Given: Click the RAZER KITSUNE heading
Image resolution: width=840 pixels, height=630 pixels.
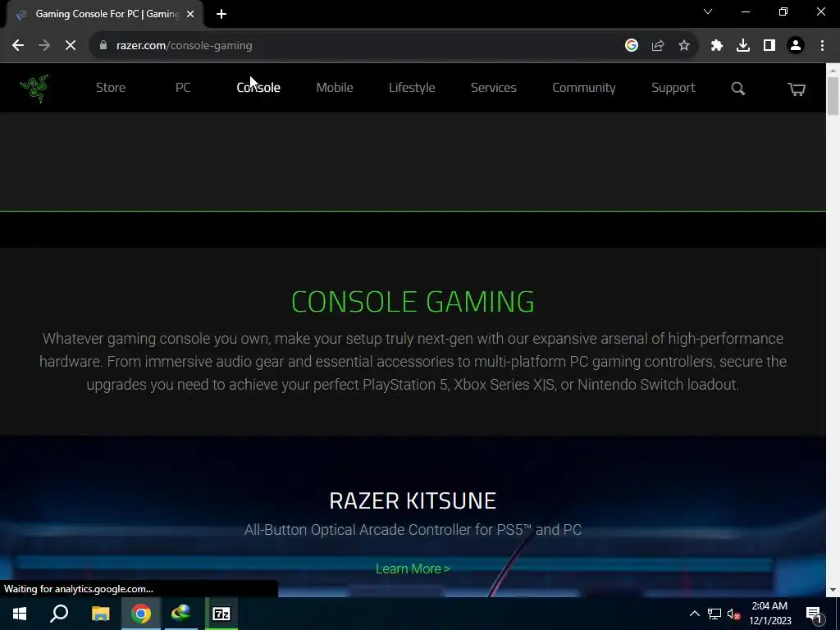Looking at the screenshot, I should (x=413, y=500).
